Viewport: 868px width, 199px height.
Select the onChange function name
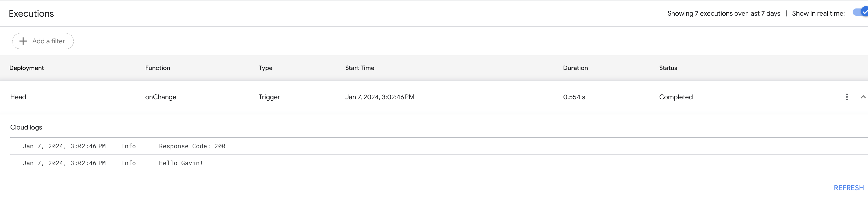tap(160, 97)
